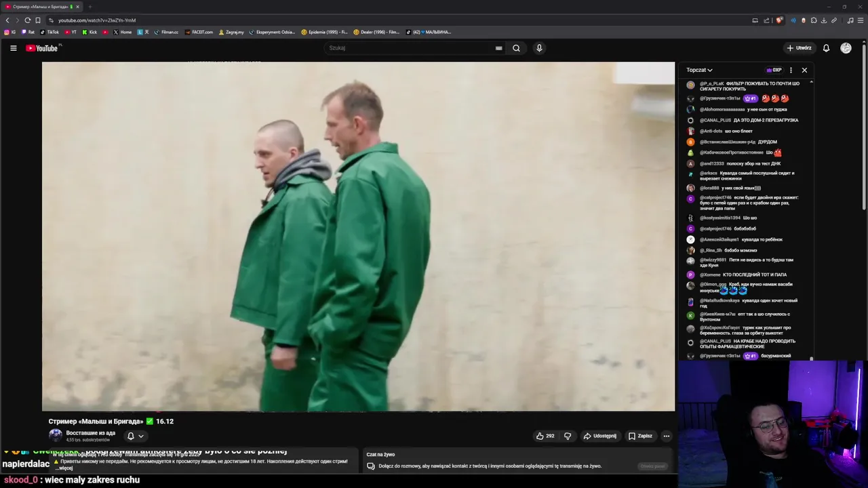Open the Kick bookmark

click(90, 32)
